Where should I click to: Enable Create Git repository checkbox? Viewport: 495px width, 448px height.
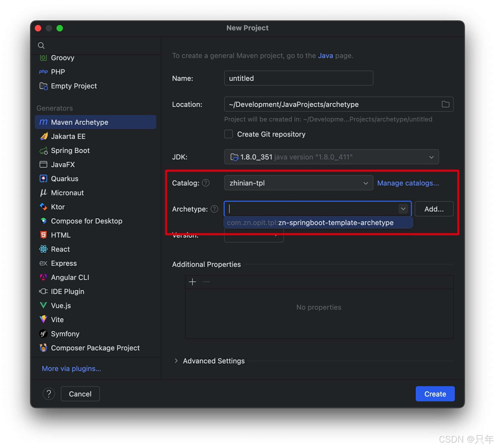229,134
